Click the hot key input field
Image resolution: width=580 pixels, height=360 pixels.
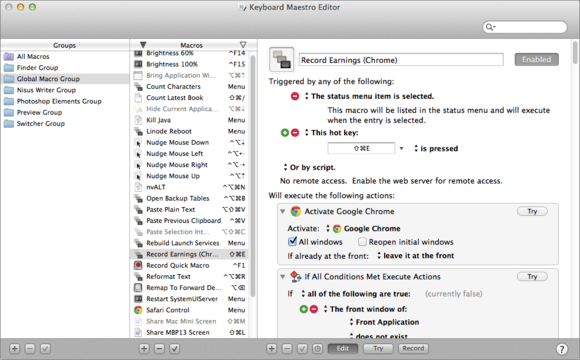point(361,148)
